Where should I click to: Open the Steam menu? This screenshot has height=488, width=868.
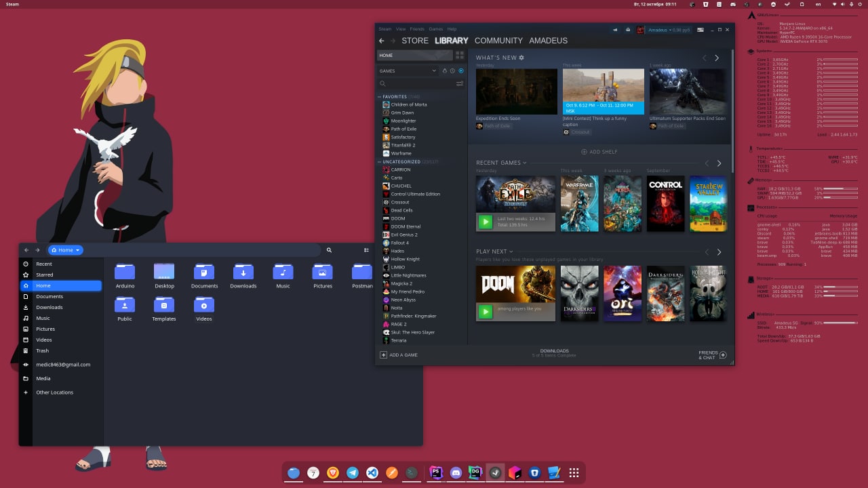384,29
